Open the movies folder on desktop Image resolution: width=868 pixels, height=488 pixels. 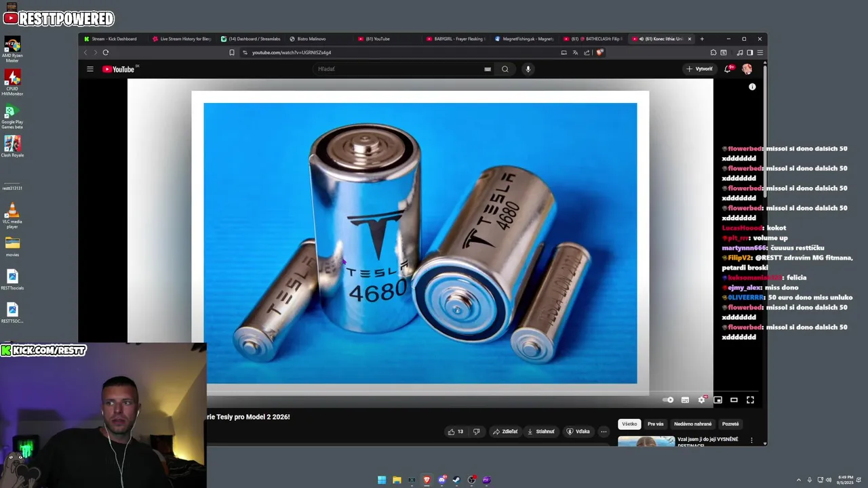click(x=12, y=247)
